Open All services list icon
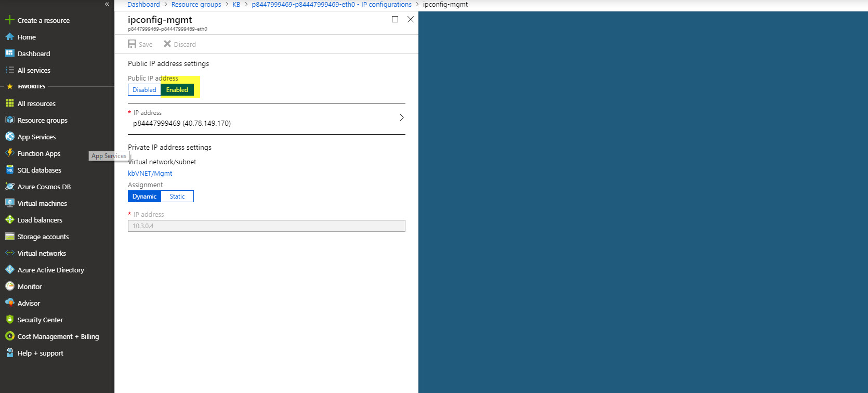 click(x=9, y=70)
